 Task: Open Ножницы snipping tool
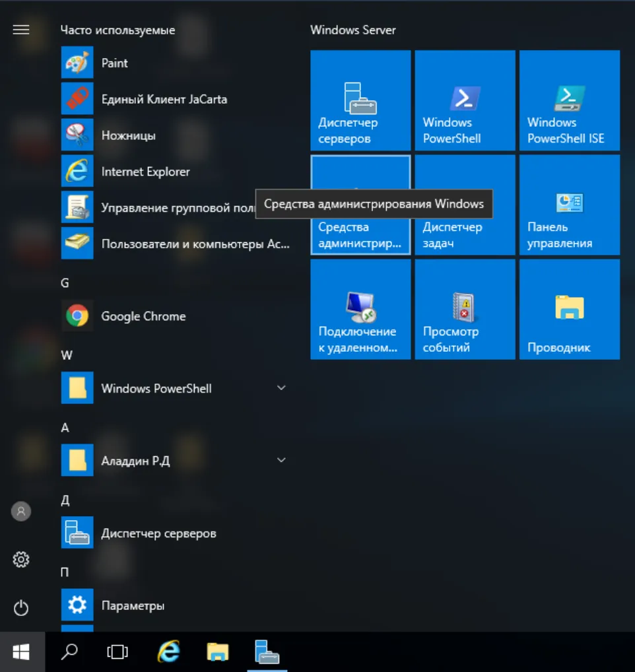[x=176, y=135]
